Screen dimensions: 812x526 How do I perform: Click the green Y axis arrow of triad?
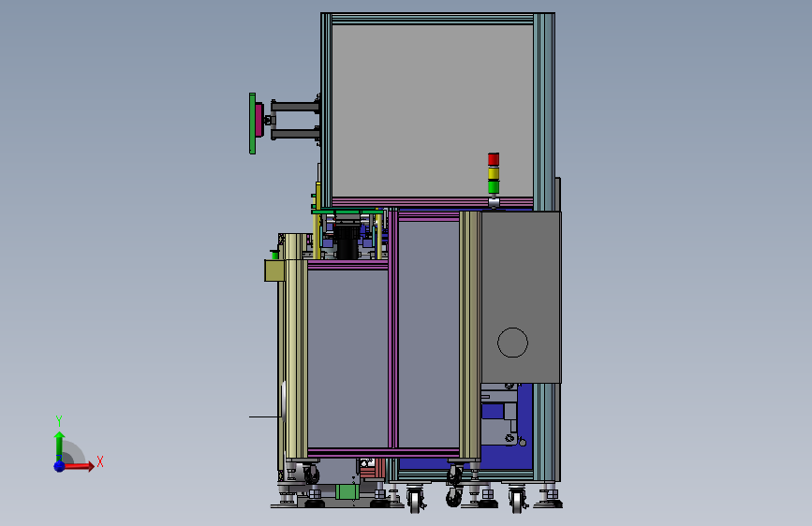click(x=60, y=446)
